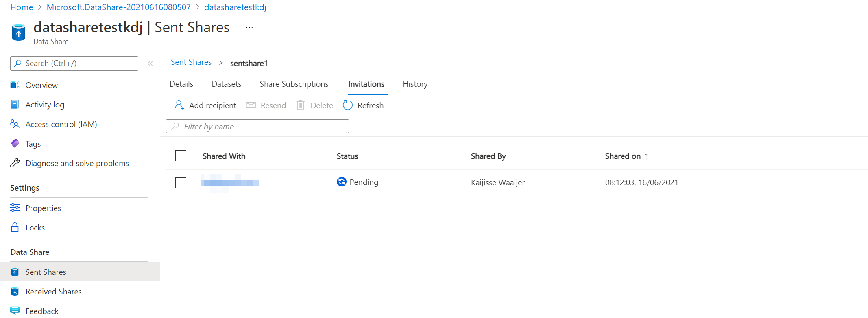Tick the select-all checkbox in header row
This screenshot has width=868, height=318.
[x=181, y=156]
